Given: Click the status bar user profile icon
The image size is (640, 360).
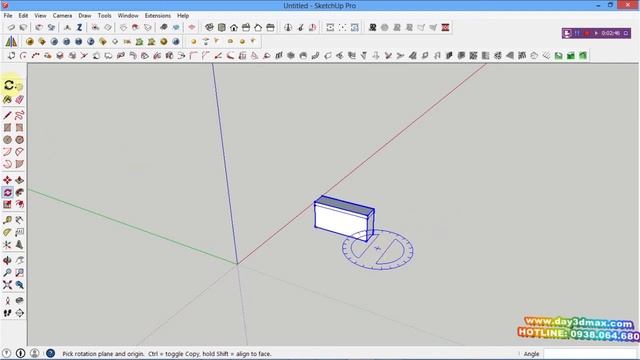Looking at the screenshot, I should click(34, 353).
